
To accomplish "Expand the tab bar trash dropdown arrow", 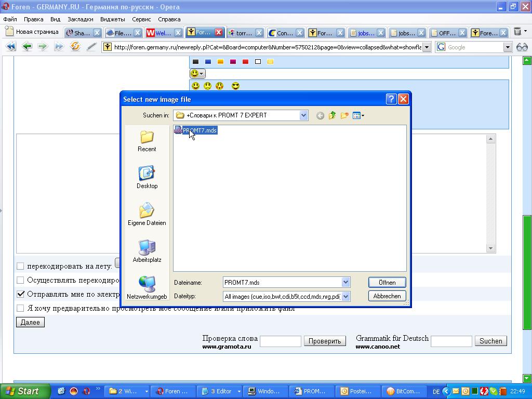I will [x=526, y=31].
